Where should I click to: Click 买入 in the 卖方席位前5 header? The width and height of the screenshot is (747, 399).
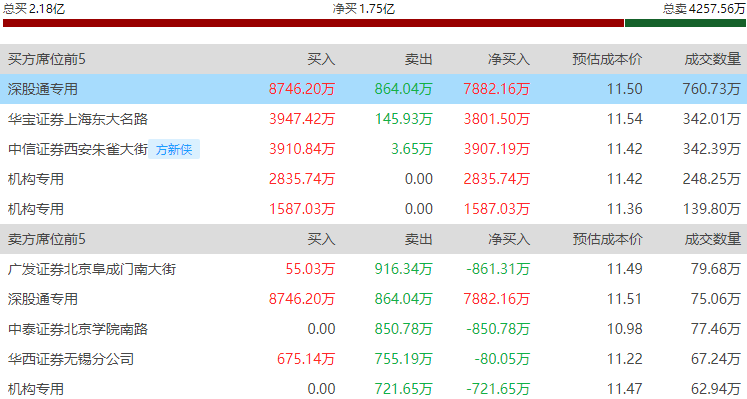[321, 239]
